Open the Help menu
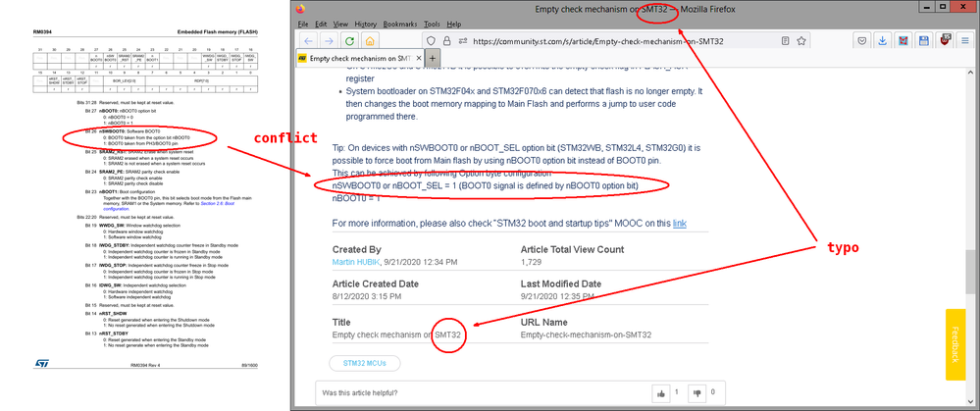Viewport: 980px width, 411px height. (x=454, y=24)
